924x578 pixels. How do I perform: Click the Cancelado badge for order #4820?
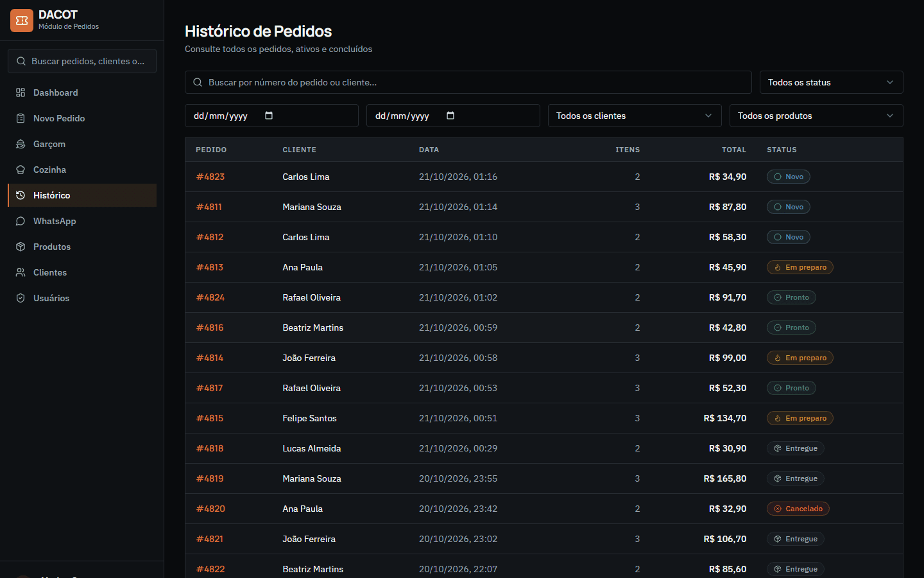tap(798, 509)
